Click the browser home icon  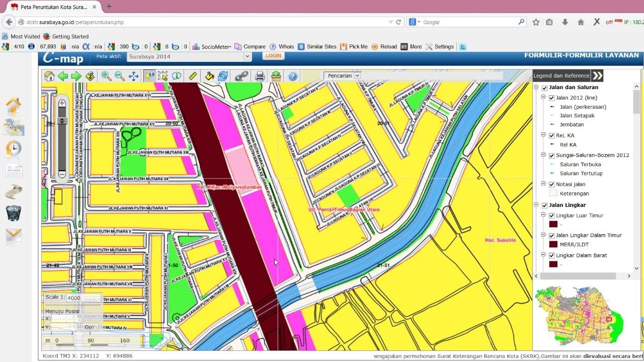coord(581,22)
